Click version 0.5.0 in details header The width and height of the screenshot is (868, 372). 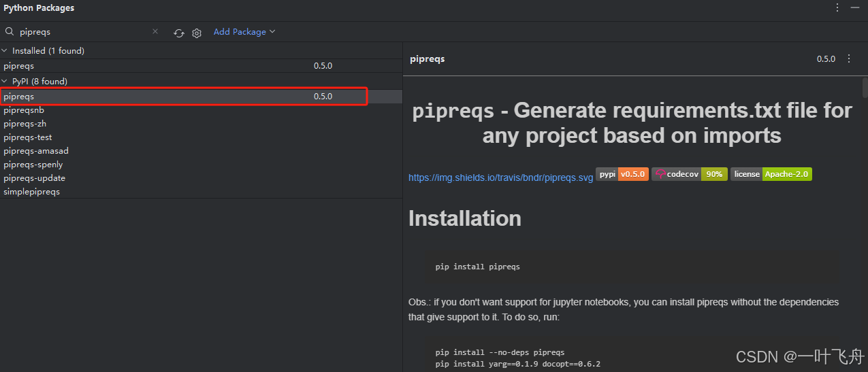point(826,59)
